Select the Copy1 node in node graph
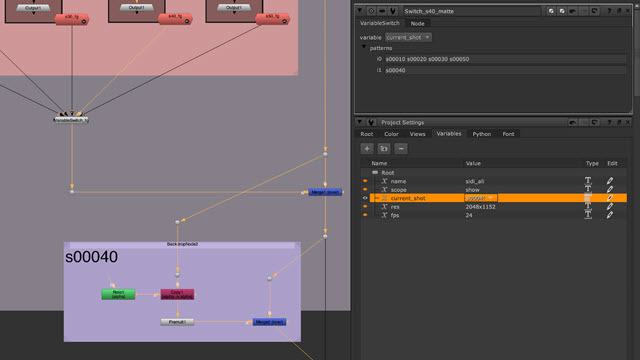This screenshot has height=360, width=640. tap(177, 294)
